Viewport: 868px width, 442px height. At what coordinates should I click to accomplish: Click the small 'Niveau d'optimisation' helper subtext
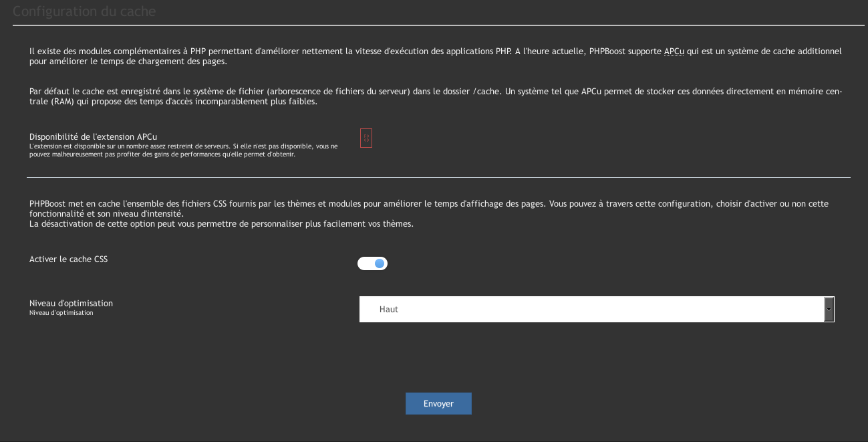coord(61,313)
